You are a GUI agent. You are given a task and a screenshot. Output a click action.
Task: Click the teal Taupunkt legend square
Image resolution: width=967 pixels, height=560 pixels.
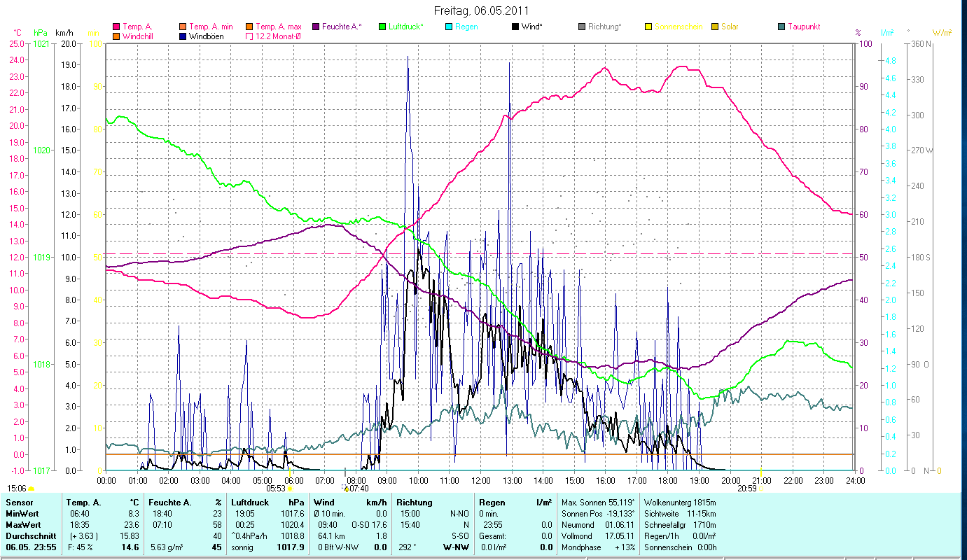pyautogui.click(x=781, y=27)
